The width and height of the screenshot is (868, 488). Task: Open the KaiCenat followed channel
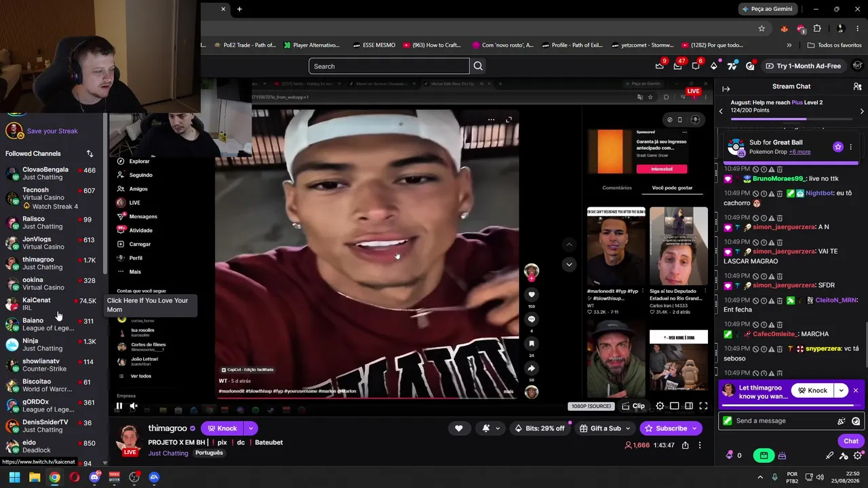[51, 304]
